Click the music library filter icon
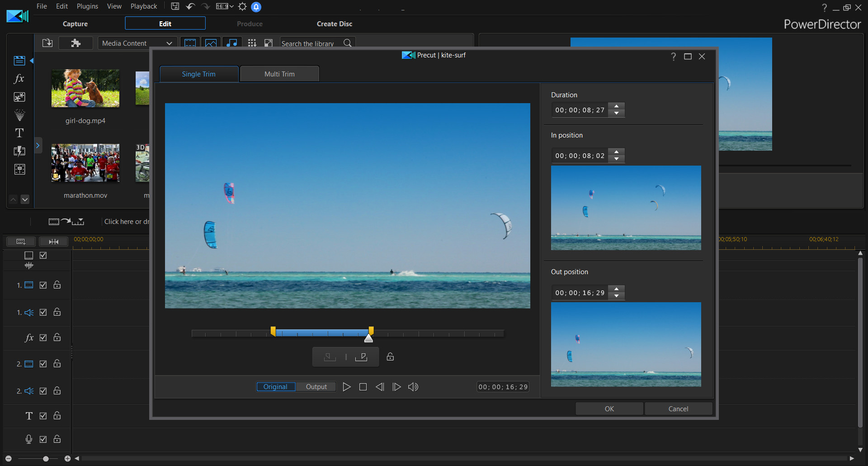The height and width of the screenshot is (466, 868). coord(232,43)
